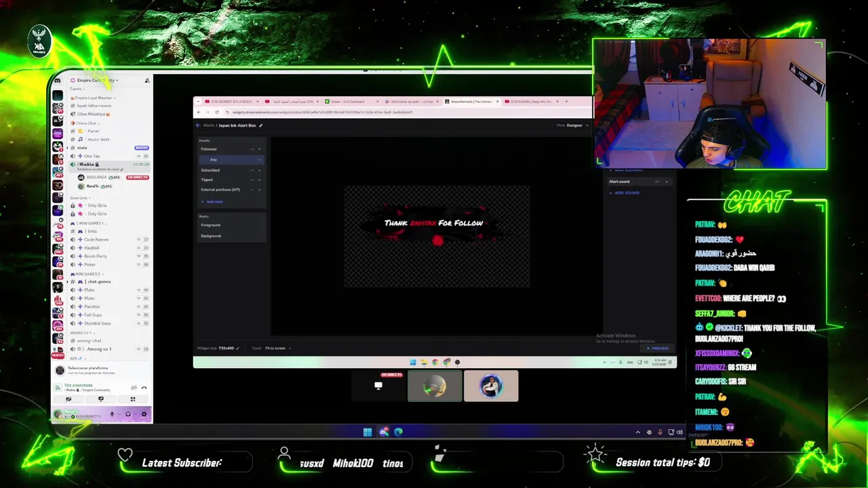Viewport: 868px width, 488px height.
Task: Edit widget size with pencil icon
Action: click(x=238, y=348)
